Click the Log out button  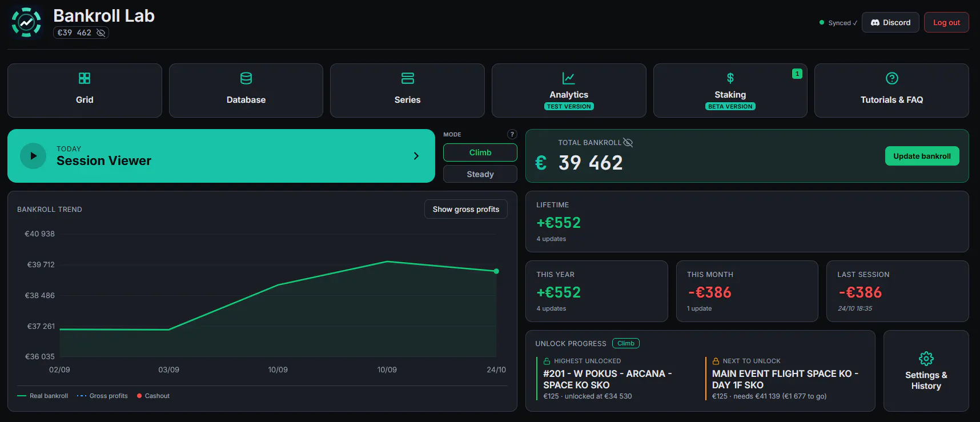pos(946,22)
